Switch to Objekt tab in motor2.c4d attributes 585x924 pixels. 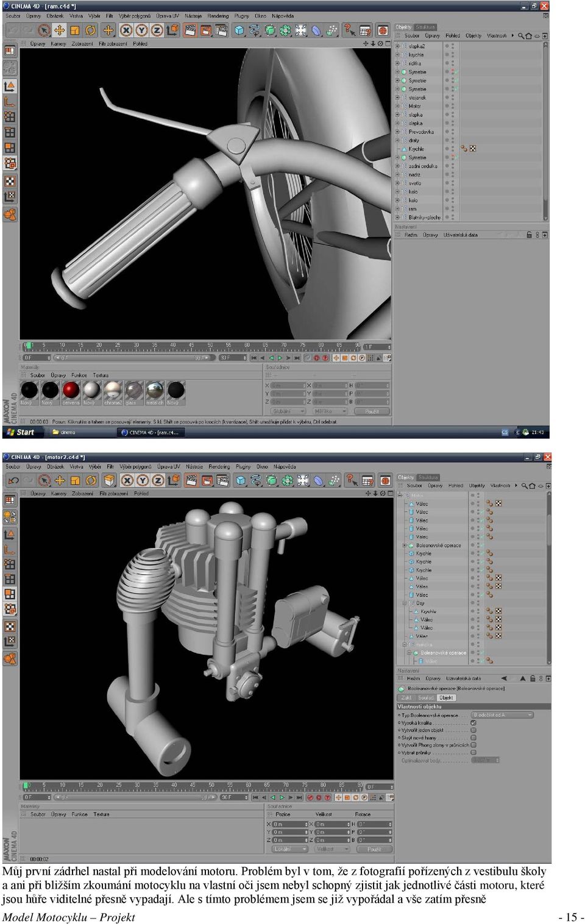pyautogui.click(x=446, y=697)
